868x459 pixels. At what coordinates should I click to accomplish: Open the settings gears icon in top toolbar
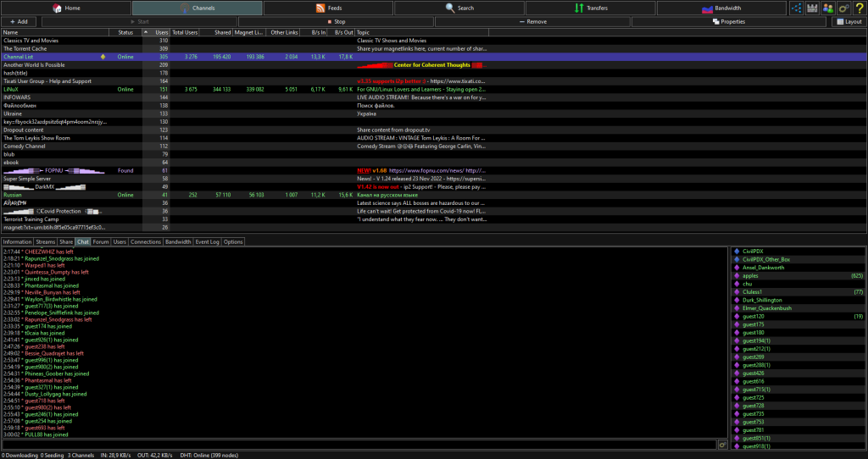(843, 8)
